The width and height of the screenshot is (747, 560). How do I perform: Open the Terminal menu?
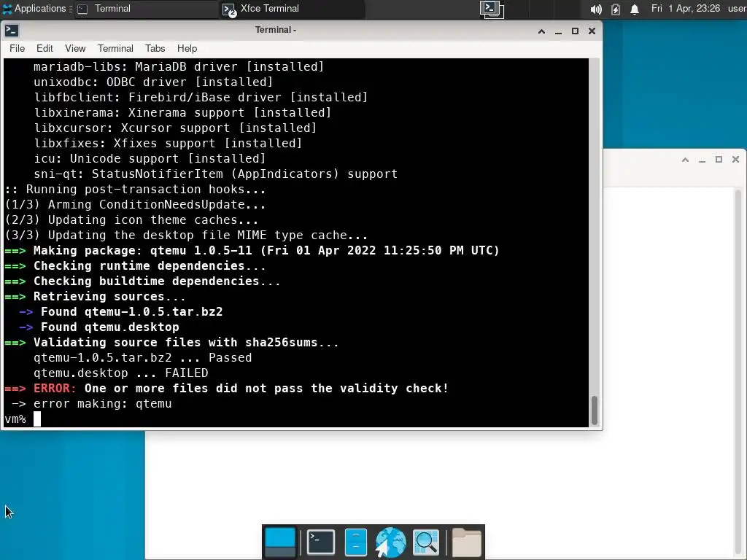[x=115, y=49]
